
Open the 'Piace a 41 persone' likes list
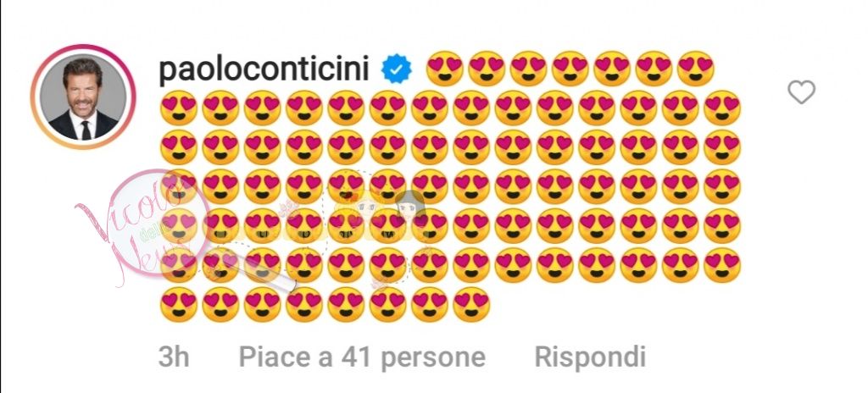362,357
